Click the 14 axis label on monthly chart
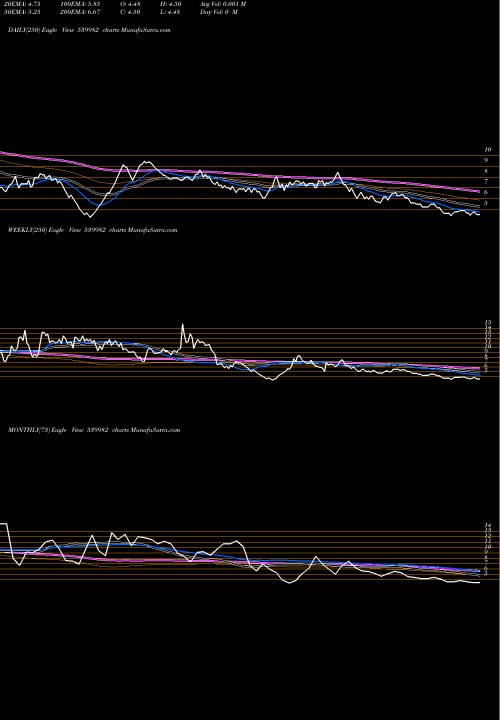Image resolution: width=500 pixels, height=720 pixels. tap(488, 525)
